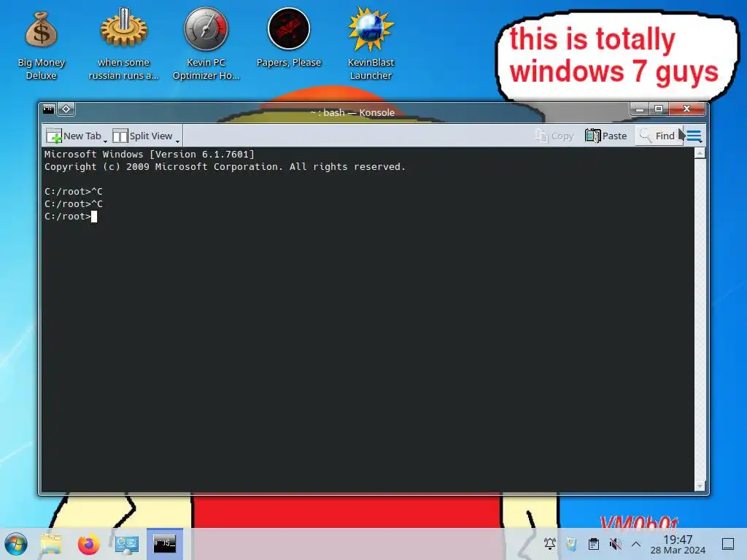Select the Konsole terminal task in taskbar
This screenshot has height=560, width=747.
click(164, 544)
